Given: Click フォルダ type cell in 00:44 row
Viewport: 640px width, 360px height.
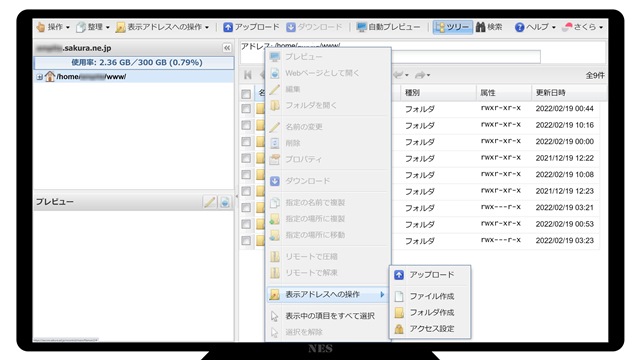Looking at the screenshot, I should tap(420, 109).
